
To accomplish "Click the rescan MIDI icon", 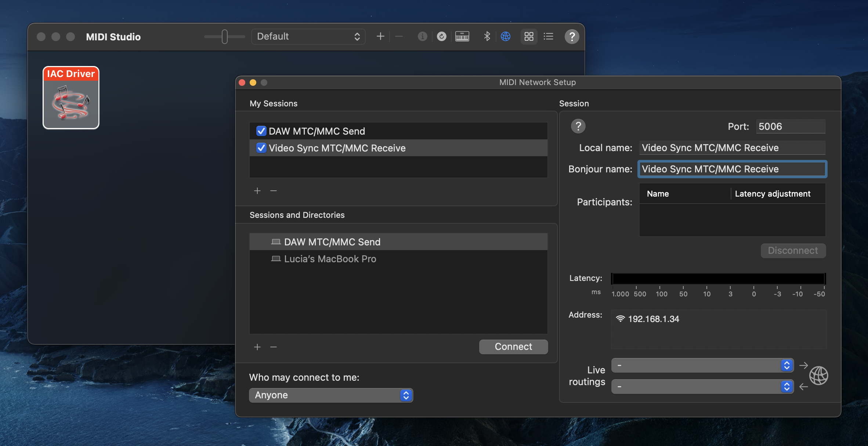I will click(442, 36).
